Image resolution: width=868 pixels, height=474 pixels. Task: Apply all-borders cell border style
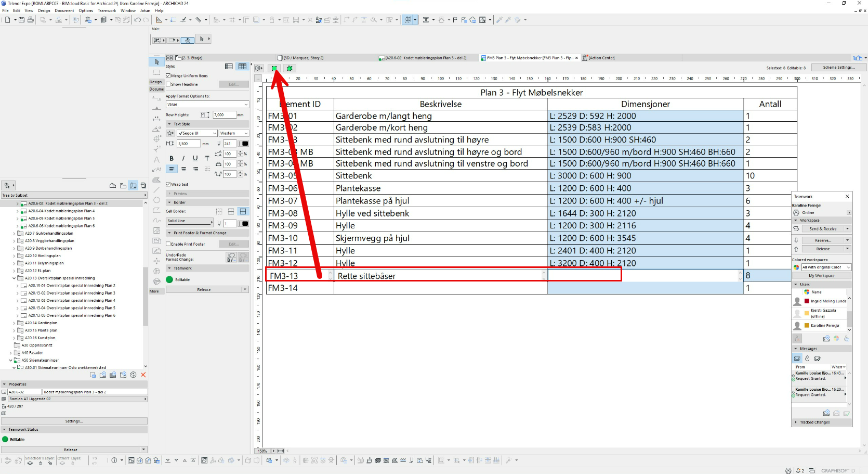[243, 211]
